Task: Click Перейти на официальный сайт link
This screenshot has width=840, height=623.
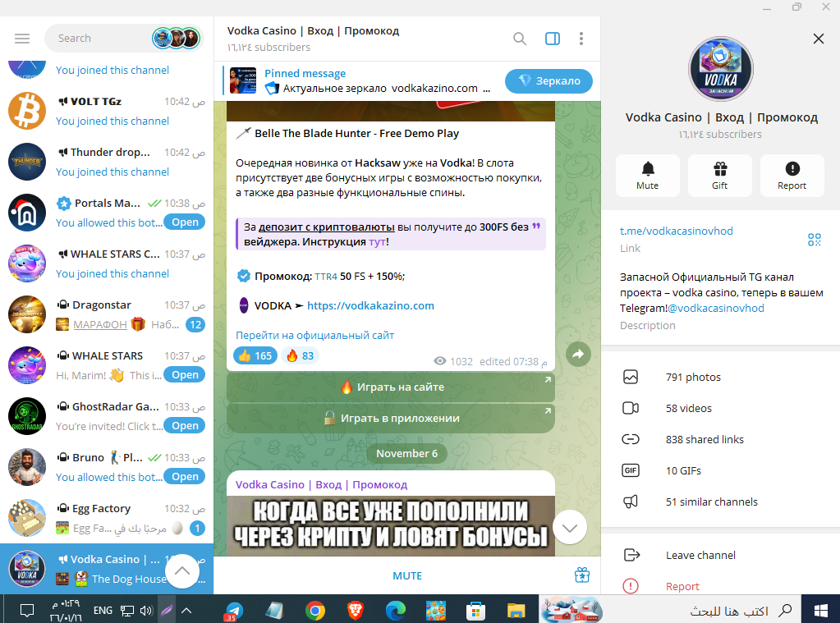Action: (x=315, y=336)
